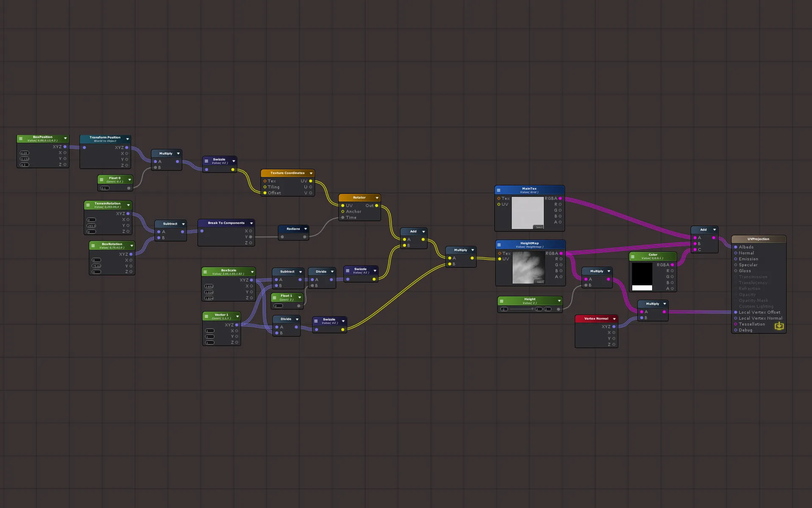Screen dimensions: 812x508
Task: Click hamburger icon on Swizzle feeding Add node
Action: tap(348, 271)
